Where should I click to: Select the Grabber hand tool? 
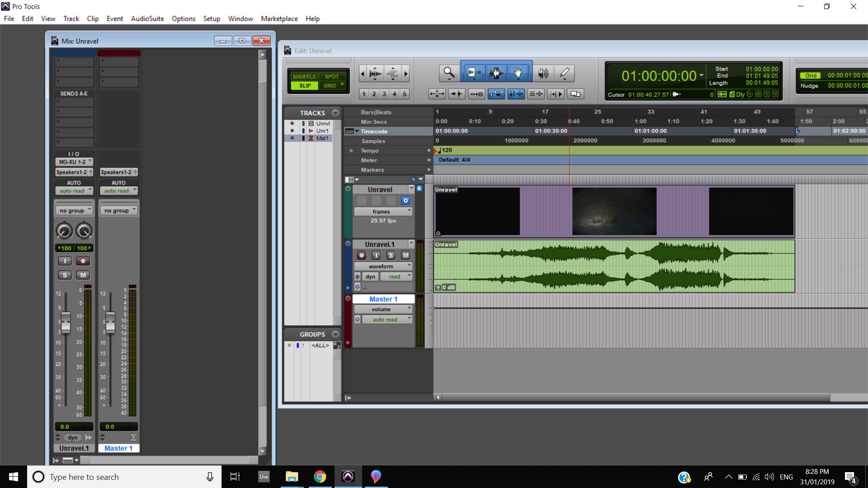point(518,73)
